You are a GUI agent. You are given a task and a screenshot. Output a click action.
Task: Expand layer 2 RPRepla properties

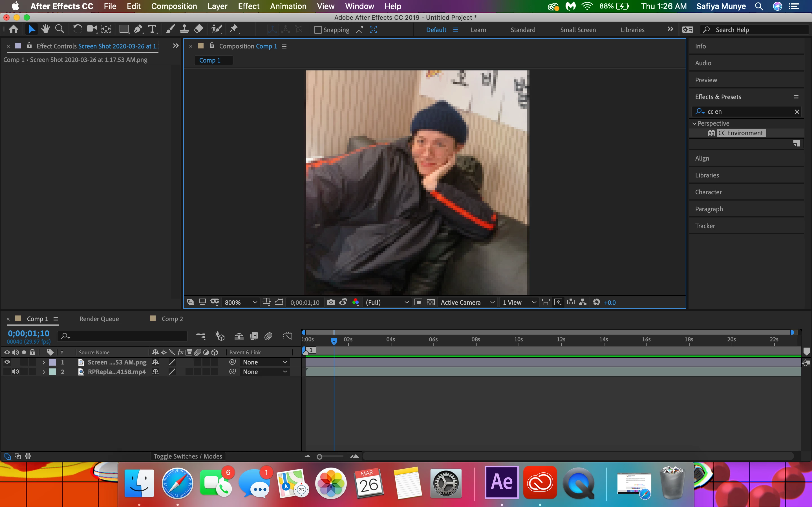point(44,372)
